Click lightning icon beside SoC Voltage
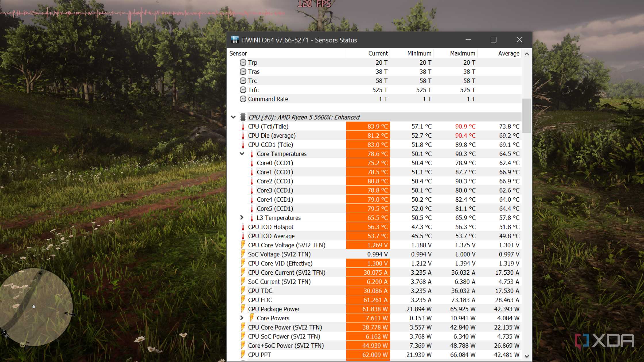Image resolution: width=644 pixels, height=362 pixels. point(243,254)
